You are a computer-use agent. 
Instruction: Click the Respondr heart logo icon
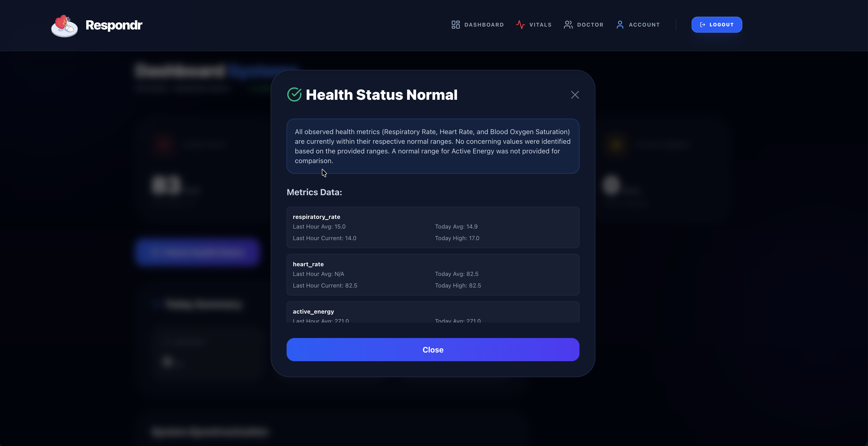(x=64, y=26)
